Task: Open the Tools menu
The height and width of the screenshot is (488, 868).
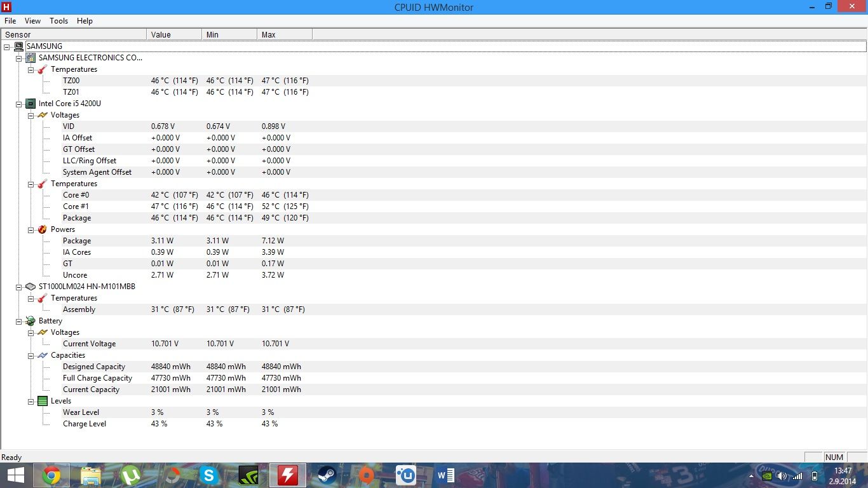Action: point(58,21)
